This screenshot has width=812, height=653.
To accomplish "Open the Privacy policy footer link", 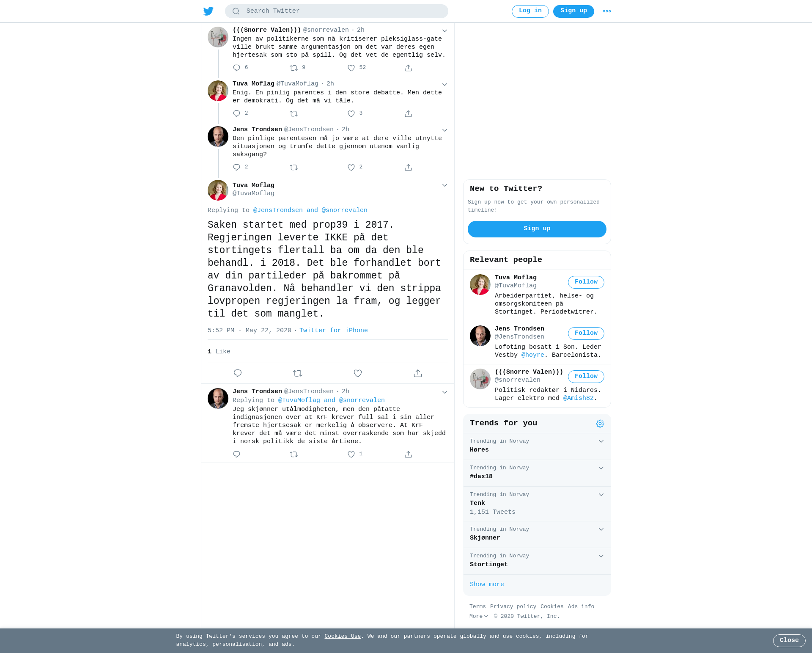I will (x=513, y=606).
